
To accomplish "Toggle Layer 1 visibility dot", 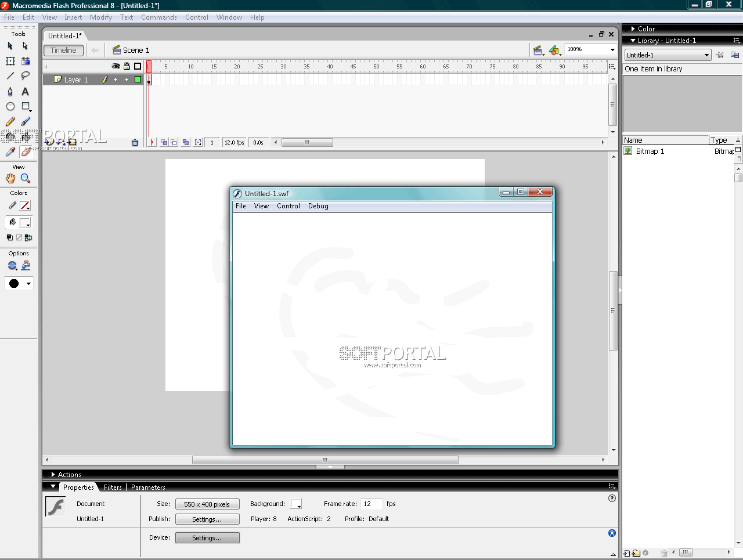I will pos(116,80).
